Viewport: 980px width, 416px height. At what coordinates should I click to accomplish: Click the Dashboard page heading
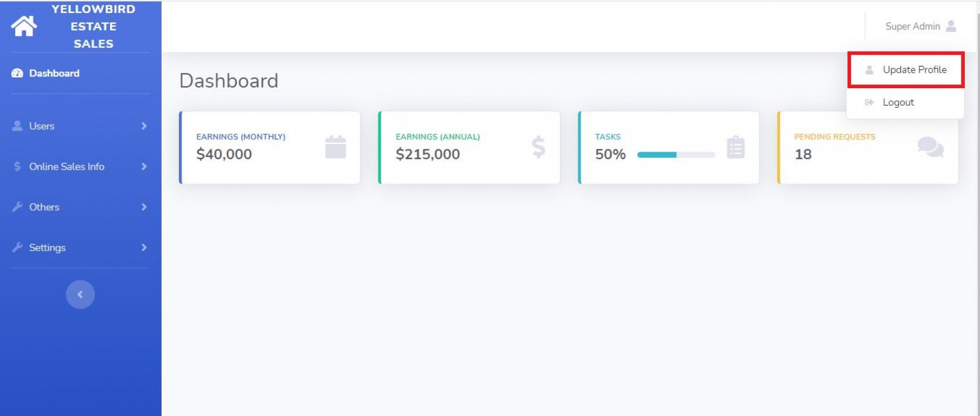229,81
